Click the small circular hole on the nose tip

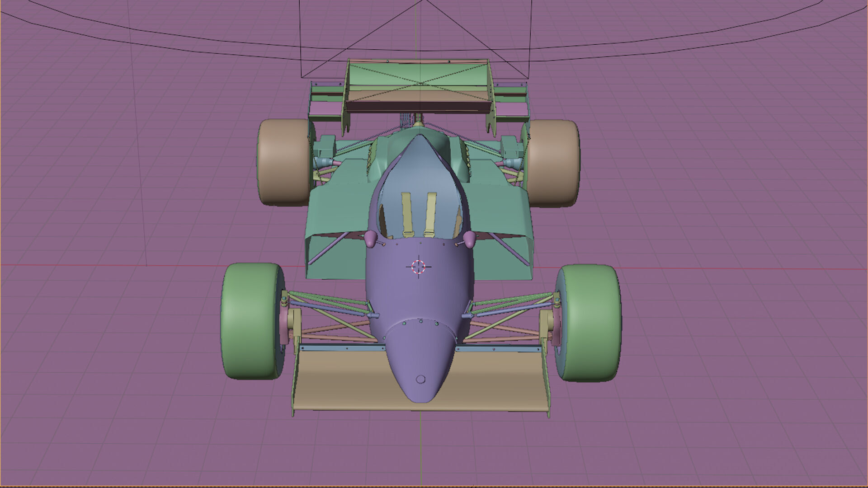click(421, 379)
